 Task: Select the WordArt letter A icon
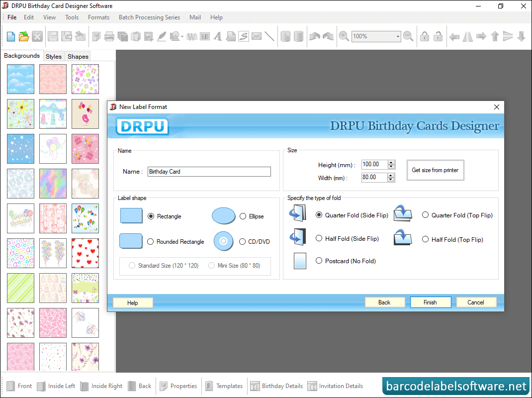(218, 36)
